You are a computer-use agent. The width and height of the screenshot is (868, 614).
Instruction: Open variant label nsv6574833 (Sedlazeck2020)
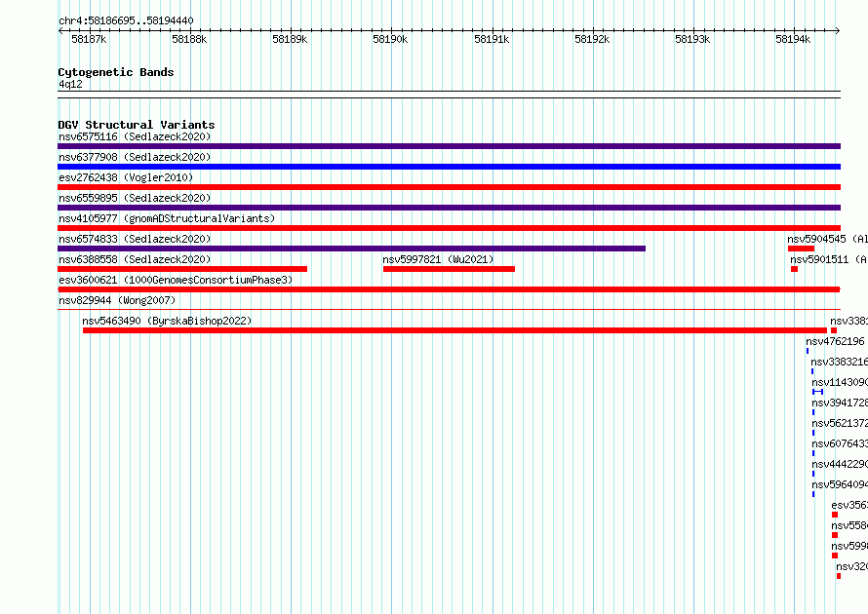[x=135, y=239]
